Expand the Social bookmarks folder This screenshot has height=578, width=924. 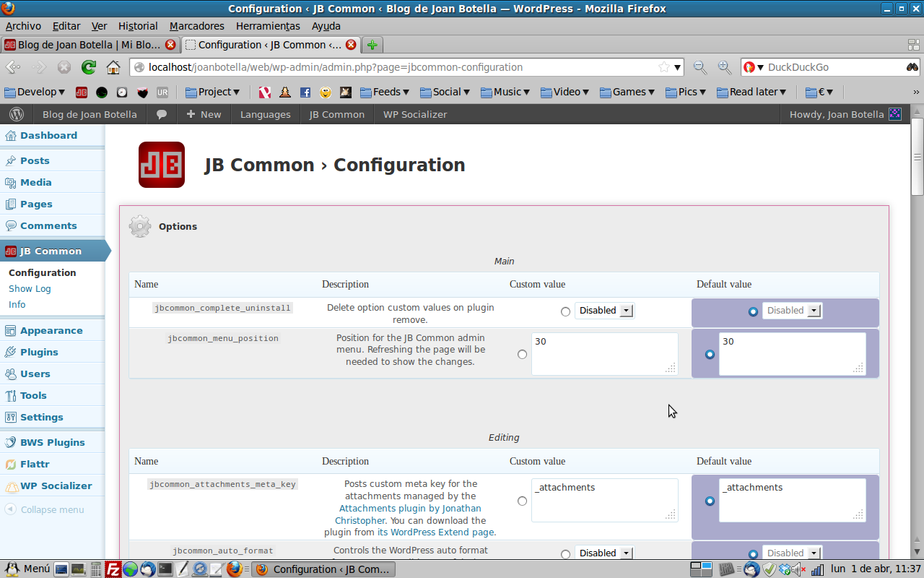pyautogui.click(x=445, y=92)
